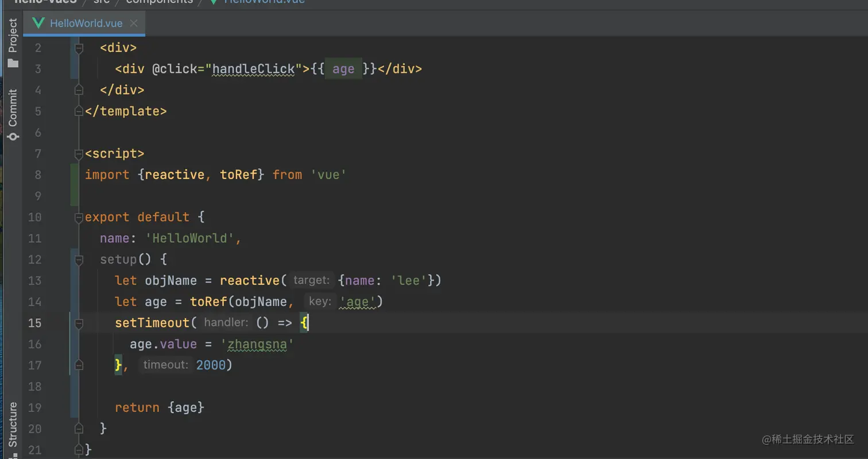Collapse the template fold on line 5
868x459 pixels.
[79, 111]
